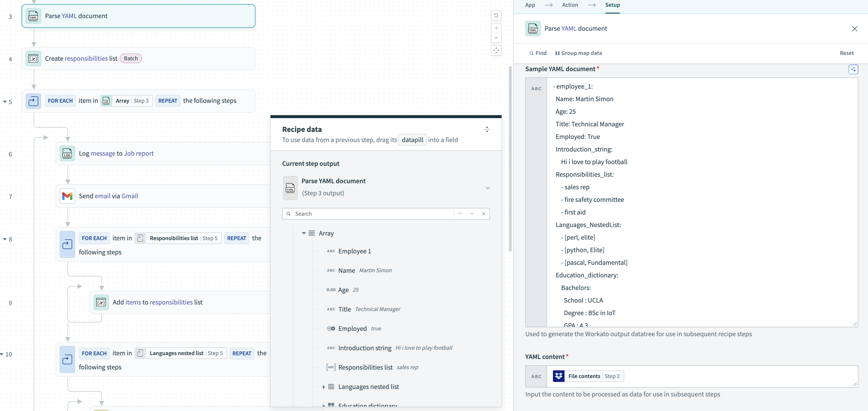The height and width of the screenshot is (411, 868).
Task: Click the datapill sparkle icon beside Sample YAML document
Action: coord(854,69)
